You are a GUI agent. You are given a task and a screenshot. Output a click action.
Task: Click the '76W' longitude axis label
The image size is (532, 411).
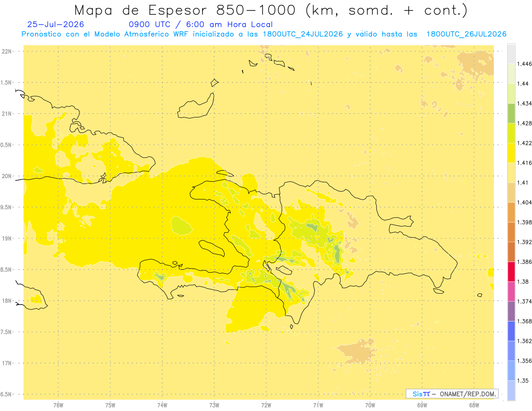[x=58, y=405]
